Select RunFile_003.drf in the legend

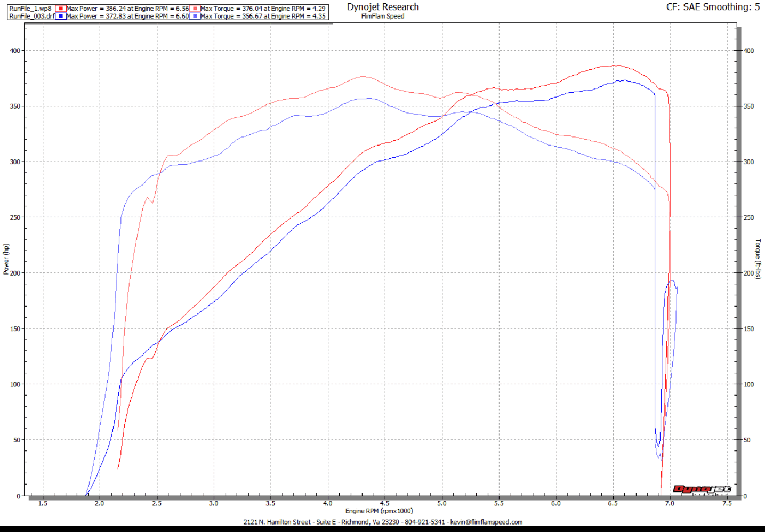point(32,16)
